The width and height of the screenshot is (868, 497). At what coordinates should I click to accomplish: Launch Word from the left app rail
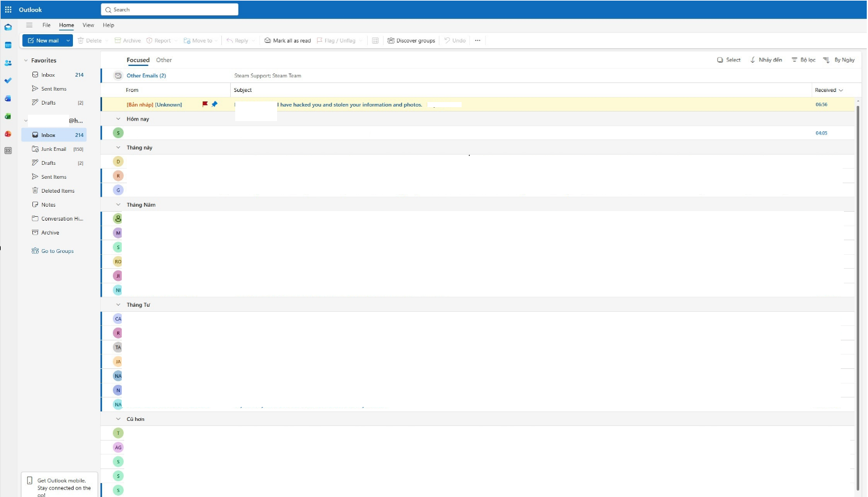(8, 98)
